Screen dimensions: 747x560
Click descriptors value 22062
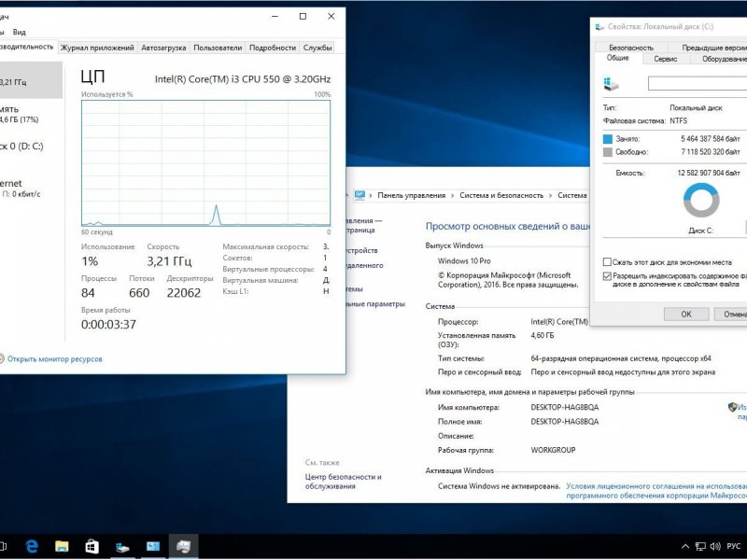(183, 293)
